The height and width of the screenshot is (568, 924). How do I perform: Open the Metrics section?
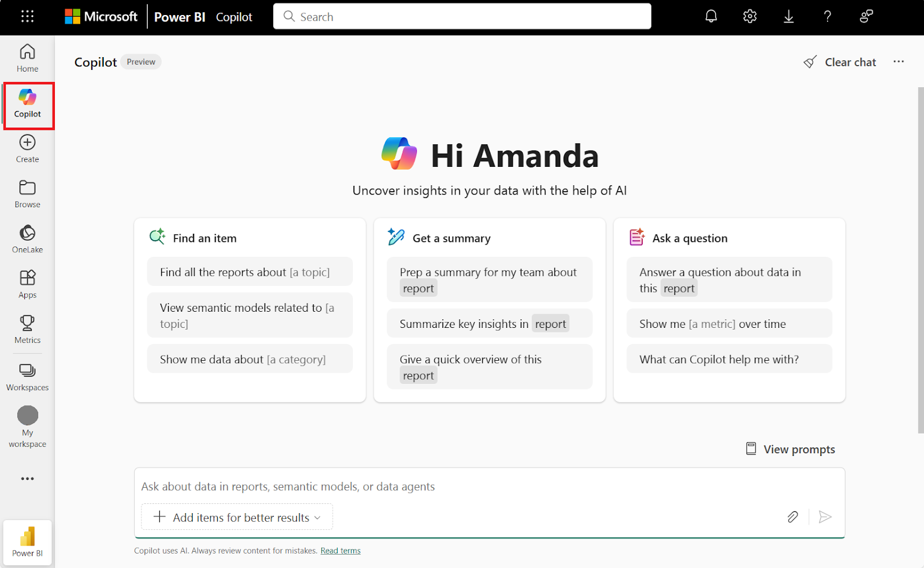[x=27, y=328]
